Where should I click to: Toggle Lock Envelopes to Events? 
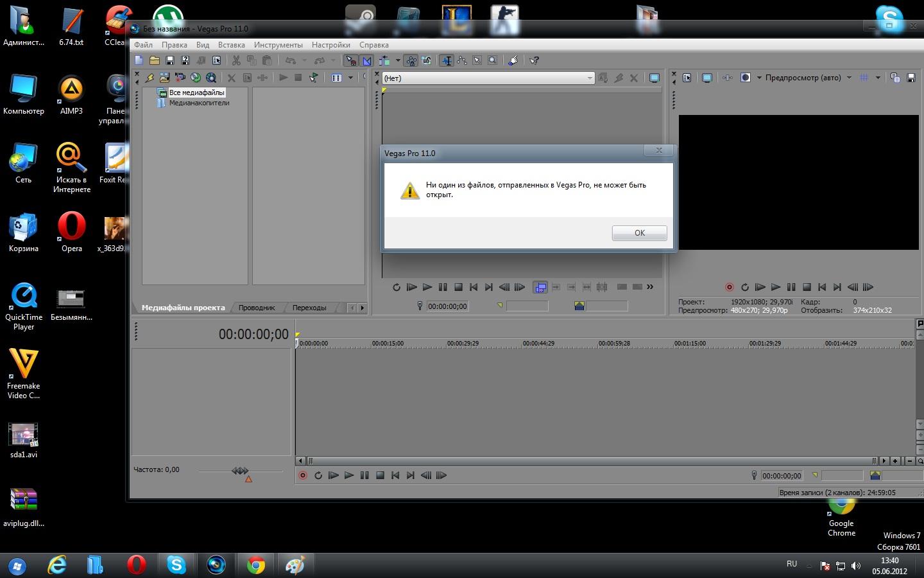point(411,60)
